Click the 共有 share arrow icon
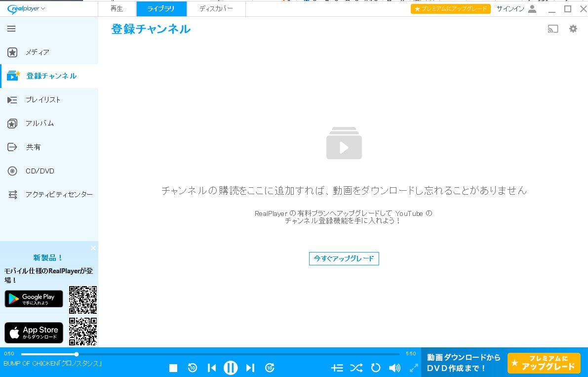Screen dimensions: 588x377 point(12,147)
